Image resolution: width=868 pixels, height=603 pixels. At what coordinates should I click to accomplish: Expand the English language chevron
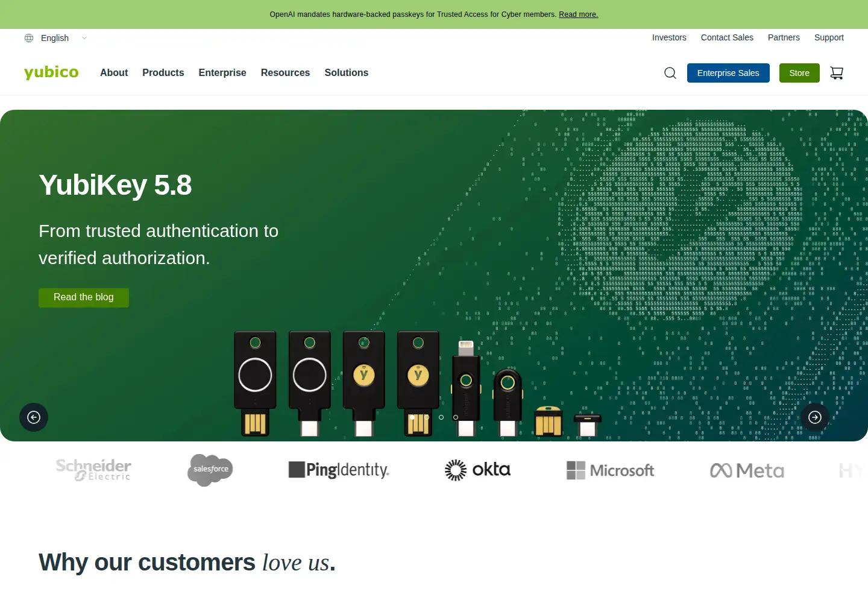(x=84, y=38)
